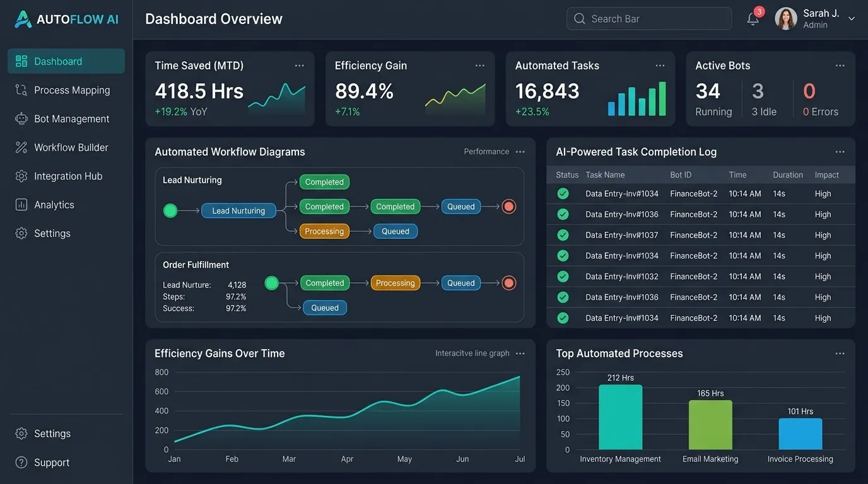Click the Support question mark icon
The image size is (868, 484).
[x=21, y=463]
